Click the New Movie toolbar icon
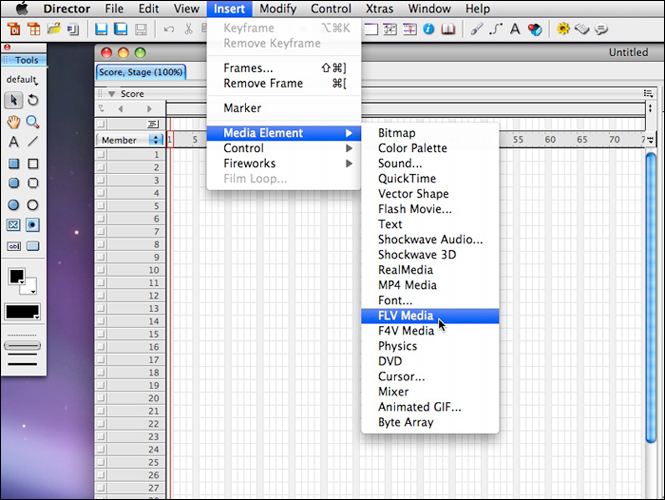Image resolution: width=665 pixels, height=500 pixels. click(14, 29)
